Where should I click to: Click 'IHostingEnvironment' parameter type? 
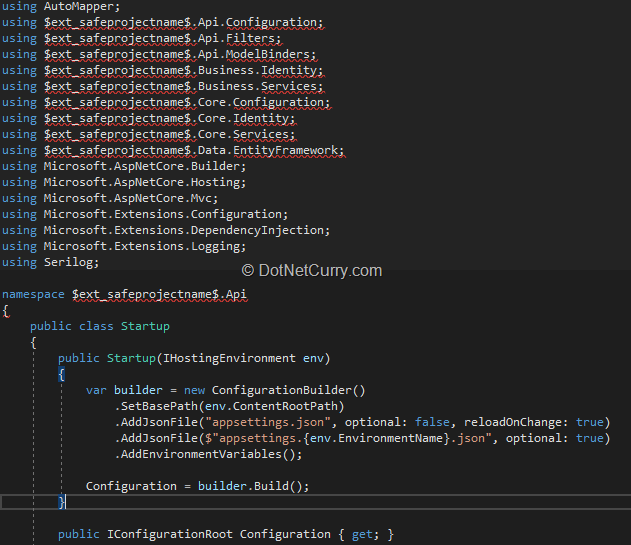(229, 358)
